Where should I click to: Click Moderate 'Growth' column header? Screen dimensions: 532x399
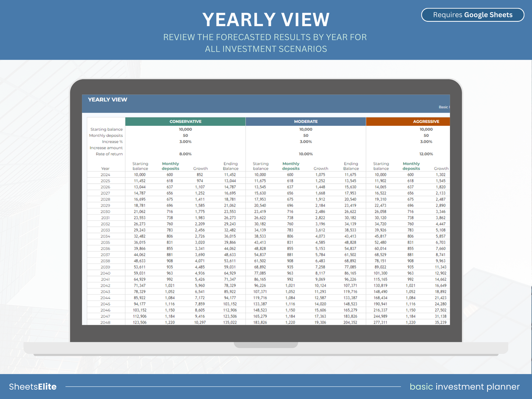(321, 169)
